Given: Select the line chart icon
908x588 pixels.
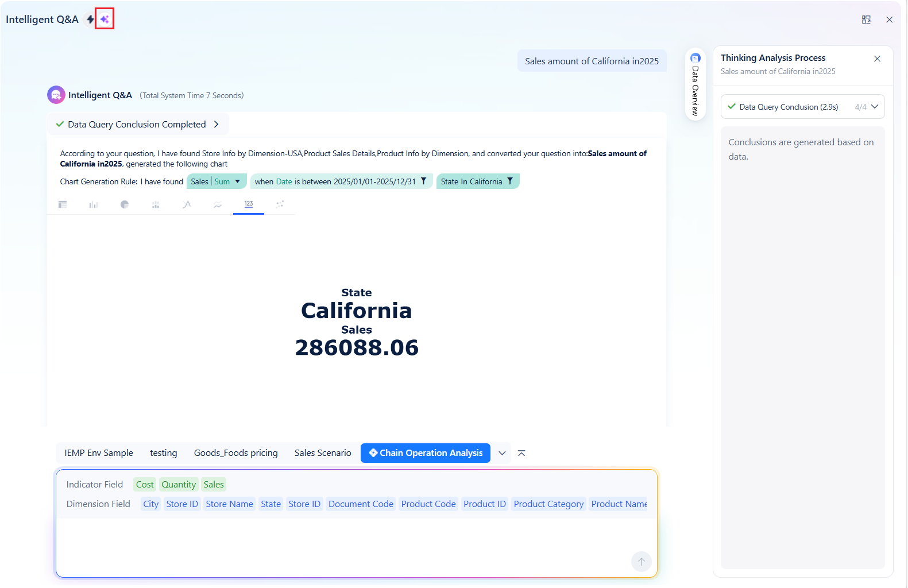Looking at the screenshot, I should [187, 204].
